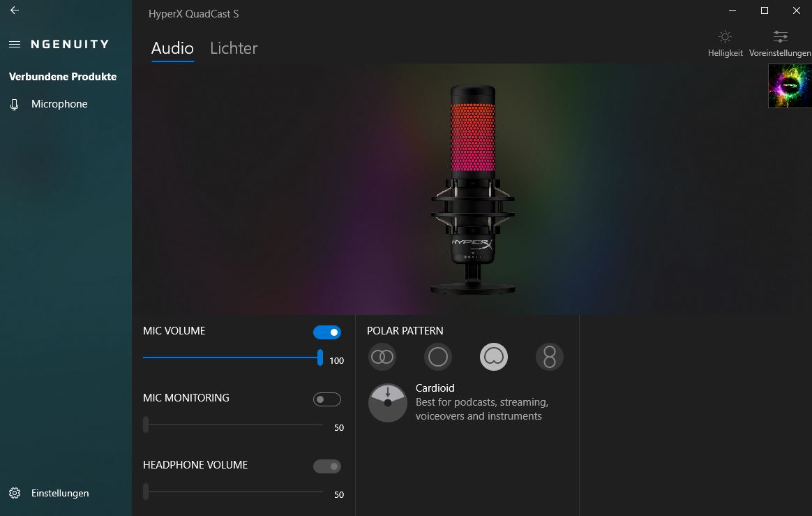Toggle the Headphone Volume switch
The width and height of the screenshot is (812, 516).
tap(326, 466)
